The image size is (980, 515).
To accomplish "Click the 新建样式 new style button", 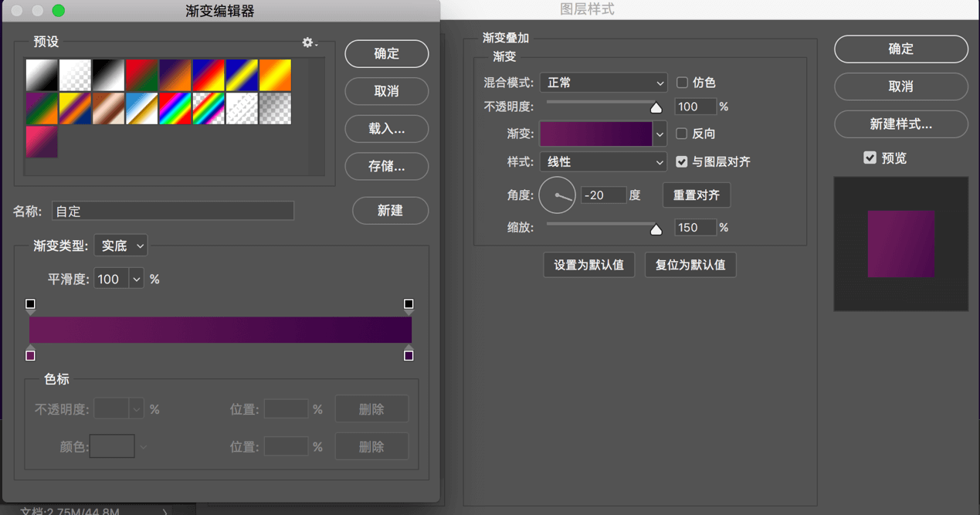I will (x=900, y=124).
